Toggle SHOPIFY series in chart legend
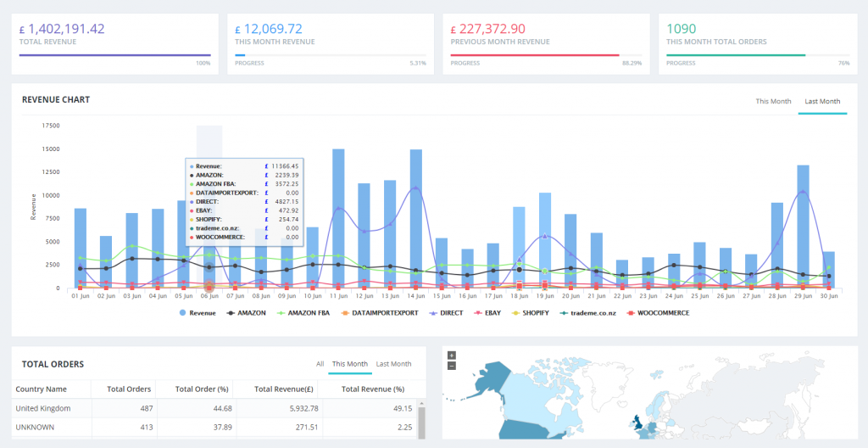The height and width of the screenshot is (448, 868). [x=530, y=313]
